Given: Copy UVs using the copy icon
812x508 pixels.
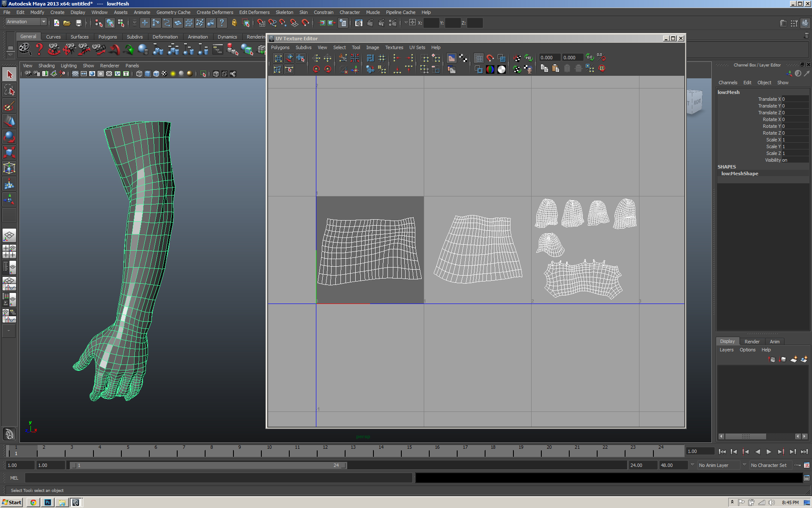Looking at the screenshot, I should (x=545, y=69).
